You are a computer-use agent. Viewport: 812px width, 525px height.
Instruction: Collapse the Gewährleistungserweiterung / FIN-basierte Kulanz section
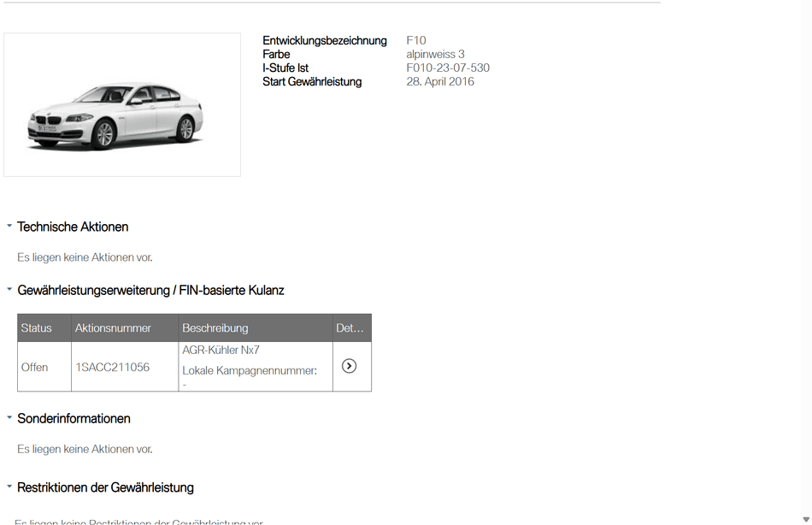(x=9, y=290)
